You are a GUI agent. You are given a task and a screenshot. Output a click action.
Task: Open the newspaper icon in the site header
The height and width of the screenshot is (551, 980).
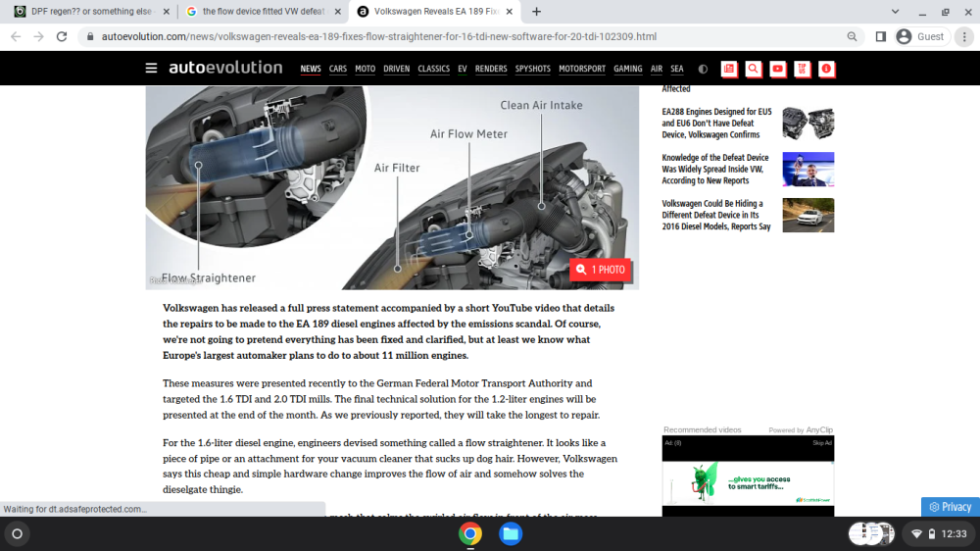[x=729, y=69]
